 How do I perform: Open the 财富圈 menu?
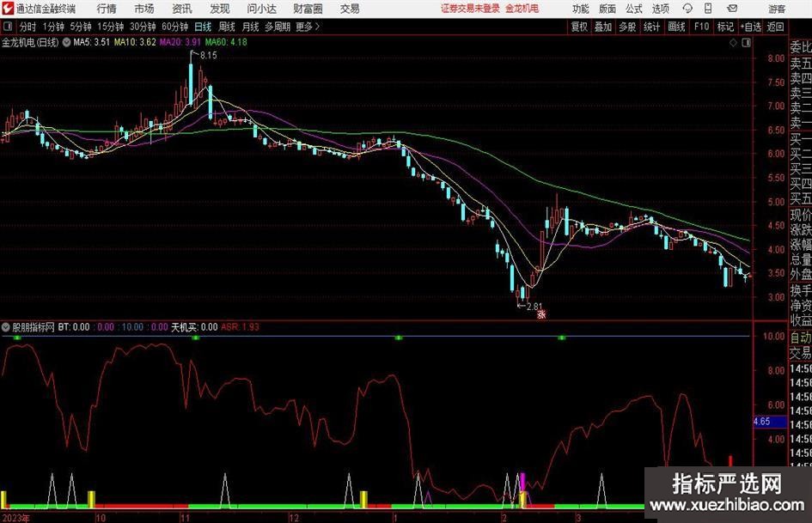(x=308, y=9)
